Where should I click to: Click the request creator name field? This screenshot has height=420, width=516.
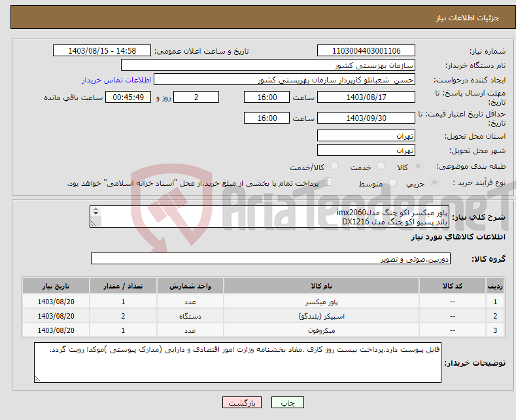[284, 80]
